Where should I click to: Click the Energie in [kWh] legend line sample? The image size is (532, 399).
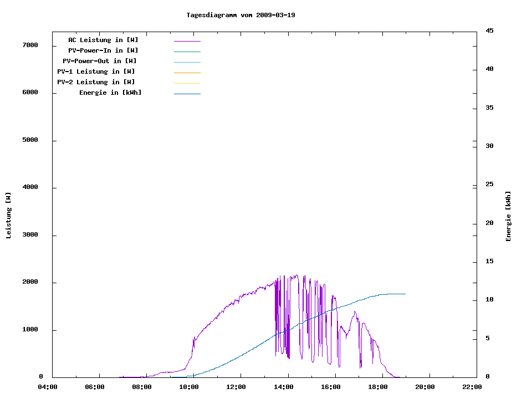pyautogui.click(x=187, y=94)
